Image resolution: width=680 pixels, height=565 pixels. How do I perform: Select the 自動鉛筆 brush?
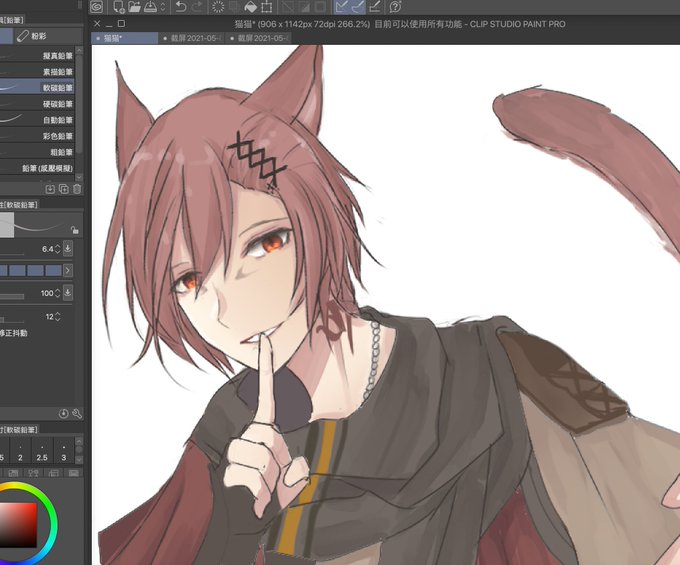point(37,120)
